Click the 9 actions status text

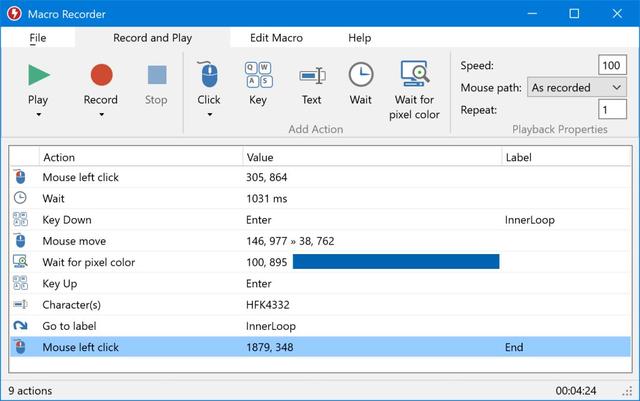(x=30, y=391)
